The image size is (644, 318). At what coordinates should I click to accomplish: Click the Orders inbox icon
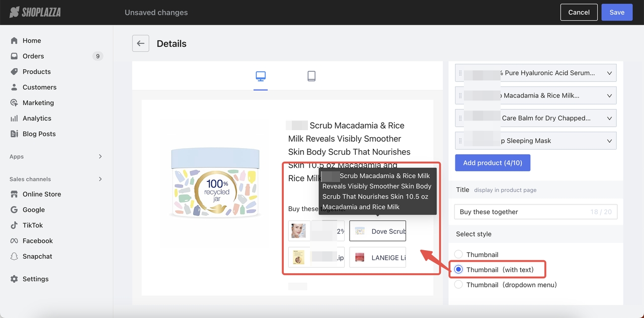point(14,56)
